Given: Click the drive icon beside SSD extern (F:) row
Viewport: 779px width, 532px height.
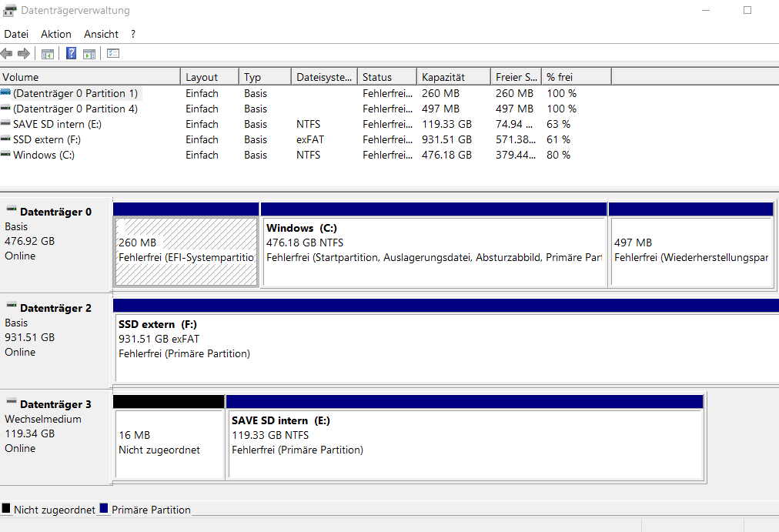Looking at the screenshot, I should (5, 139).
